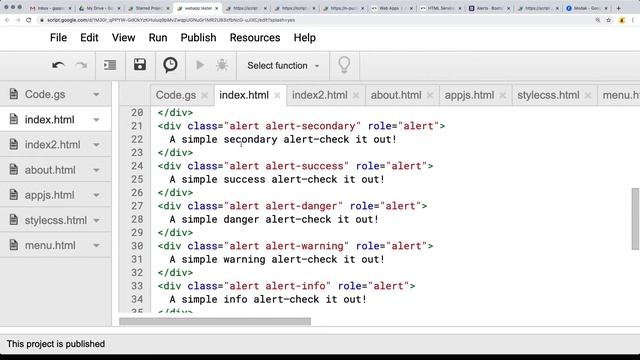
Task: Open the Edit menu
Action: tap(89, 38)
